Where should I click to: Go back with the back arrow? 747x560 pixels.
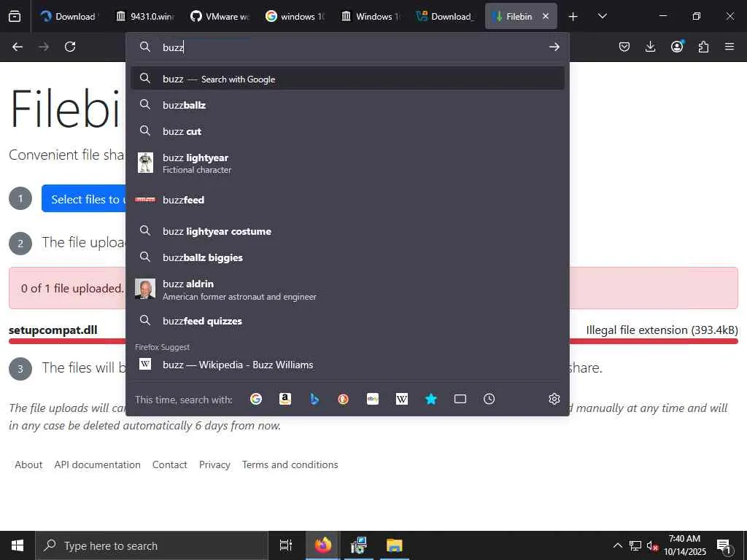pyautogui.click(x=18, y=47)
